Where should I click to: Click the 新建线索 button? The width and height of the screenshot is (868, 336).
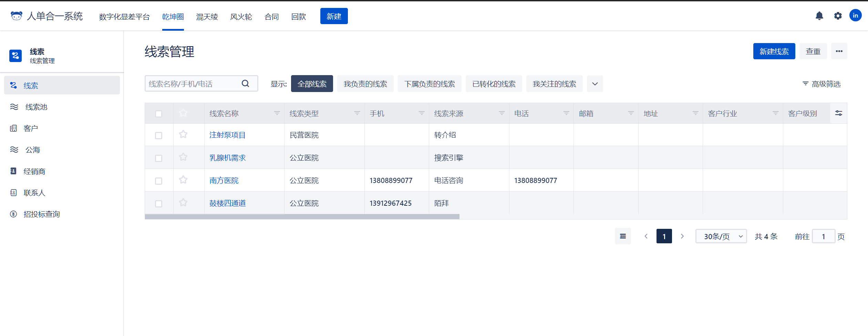tap(774, 51)
